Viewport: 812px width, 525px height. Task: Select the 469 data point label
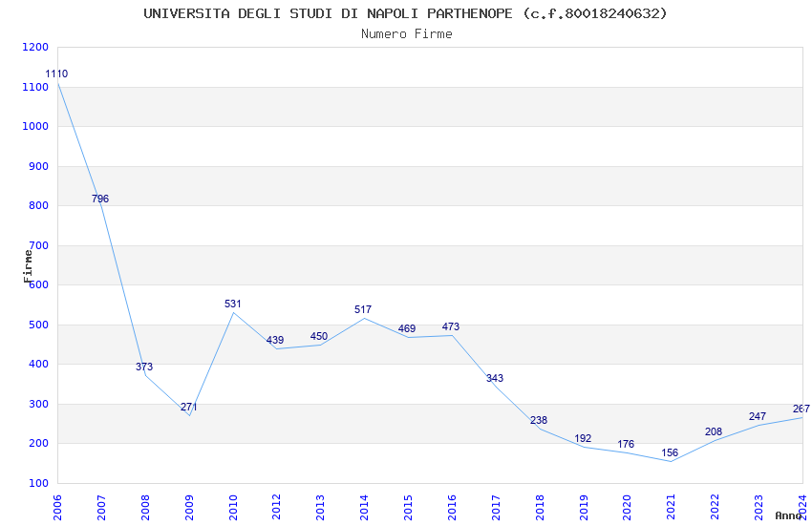coord(407,328)
